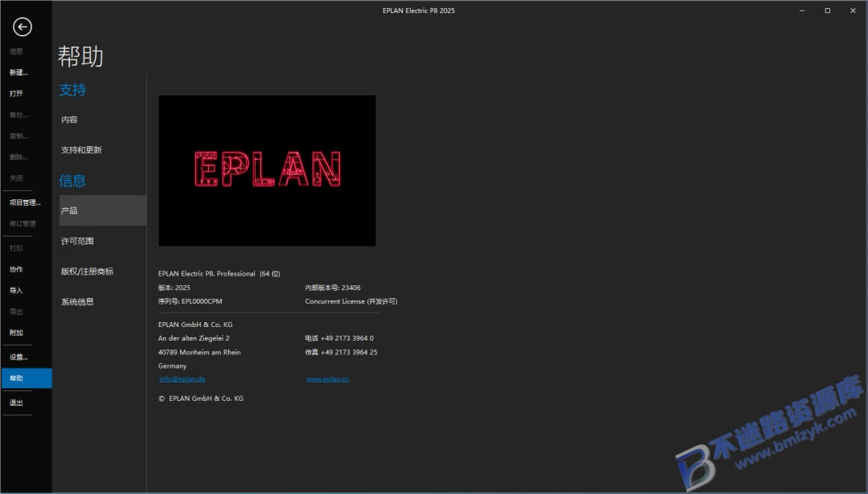Choose the 协作 menu entry

point(16,269)
